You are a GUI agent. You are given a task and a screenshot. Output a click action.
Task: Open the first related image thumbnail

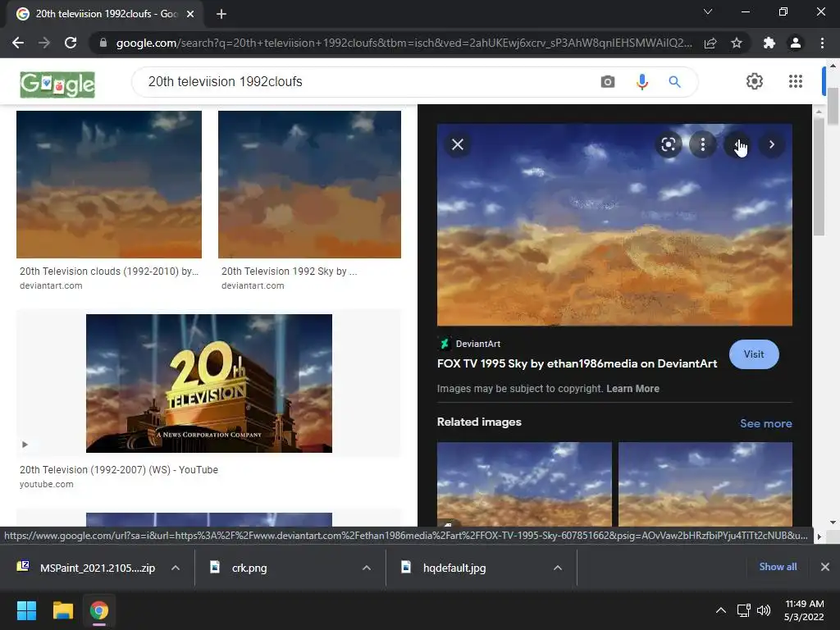(x=524, y=484)
